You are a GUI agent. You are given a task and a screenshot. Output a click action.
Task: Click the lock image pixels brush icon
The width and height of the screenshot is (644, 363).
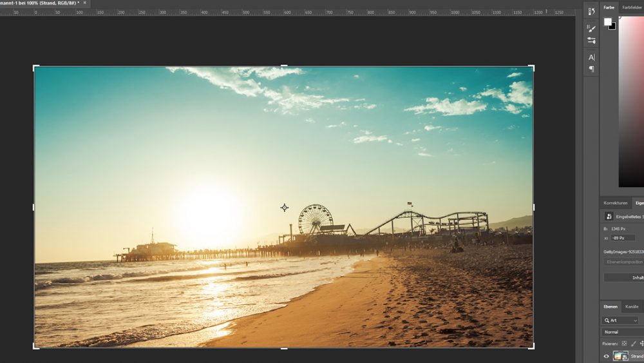point(633,343)
